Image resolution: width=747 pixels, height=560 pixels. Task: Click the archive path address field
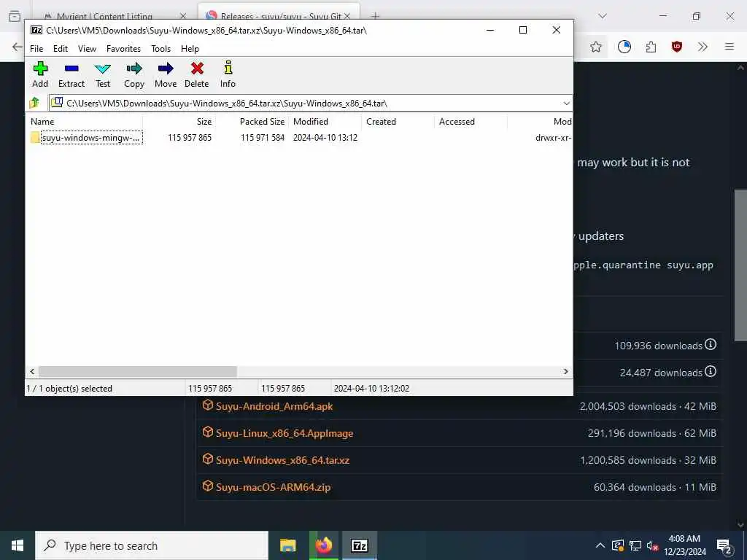pyautogui.click(x=305, y=103)
